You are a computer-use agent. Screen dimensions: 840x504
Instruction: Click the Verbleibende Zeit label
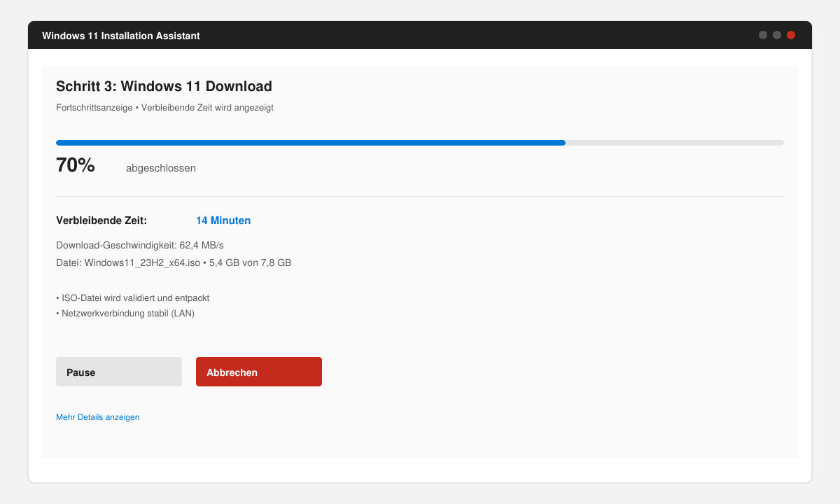(101, 220)
